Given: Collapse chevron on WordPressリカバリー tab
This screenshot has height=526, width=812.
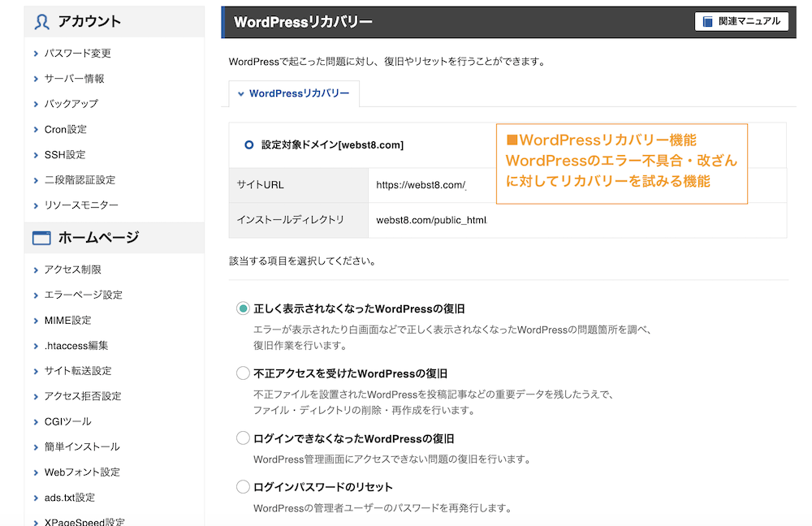Looking at the screenshot, I should (241, 94).
